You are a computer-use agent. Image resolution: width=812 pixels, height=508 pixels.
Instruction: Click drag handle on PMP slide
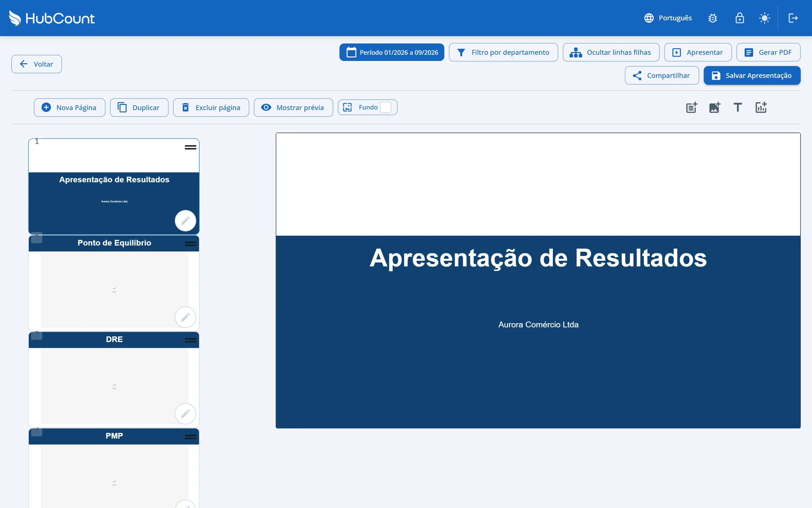(x=190, y=437)
